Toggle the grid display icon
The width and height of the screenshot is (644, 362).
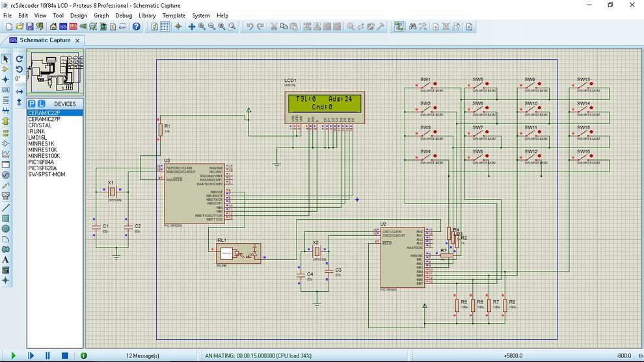165,27
